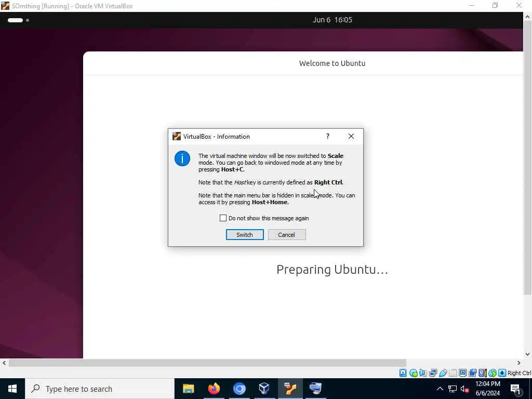
Task: Click the scroll up arrow of vertical scrollbar
Action: pyautogui.click(x=528, y=16)
